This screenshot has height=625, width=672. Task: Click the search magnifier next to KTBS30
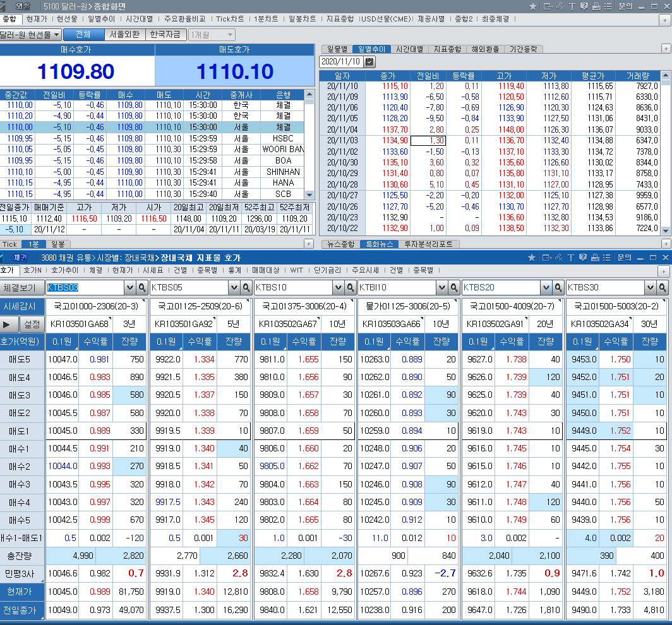(x=663, y=288)
